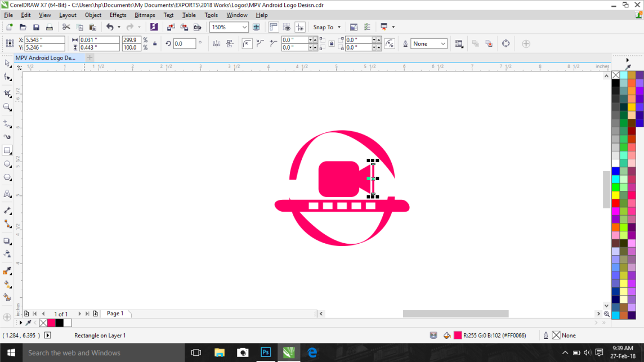Click the no-color X swatch in palette
The image size is (644, 362).
pyautogui.click(x=616, y=75)
